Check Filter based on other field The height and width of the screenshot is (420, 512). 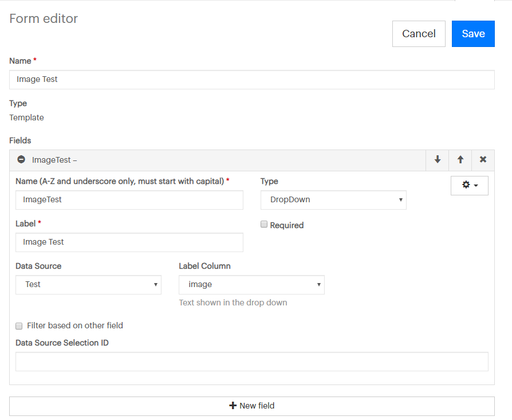(19, 325)
